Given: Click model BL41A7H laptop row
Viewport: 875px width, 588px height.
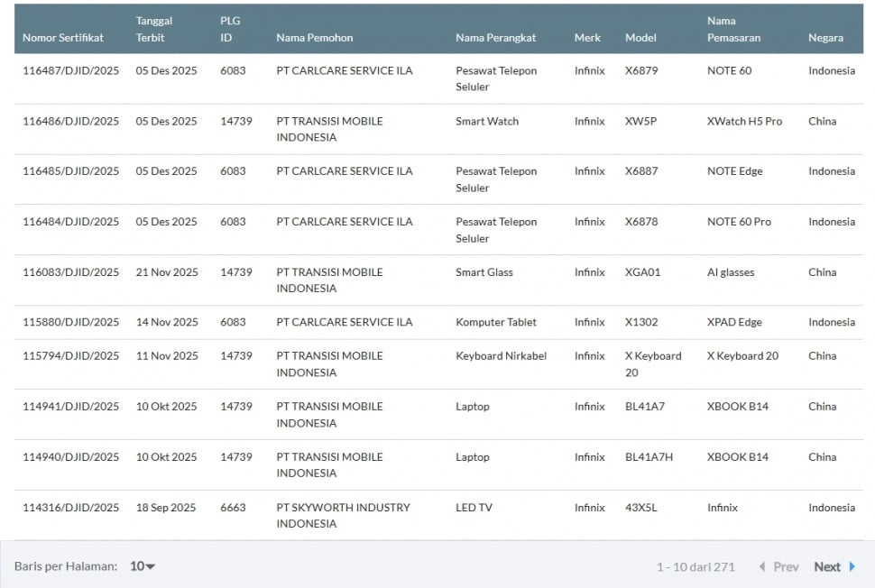Looking at the screenshot, I should point(650,457).
